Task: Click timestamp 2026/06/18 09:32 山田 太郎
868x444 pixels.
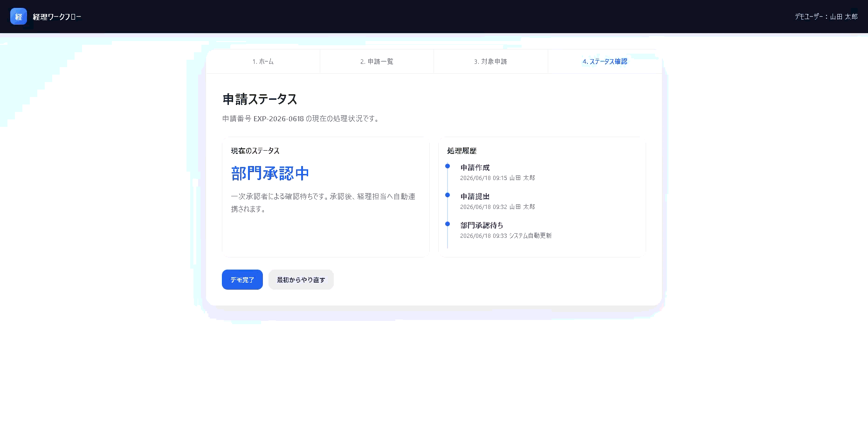Action: (x=497, y=207)
